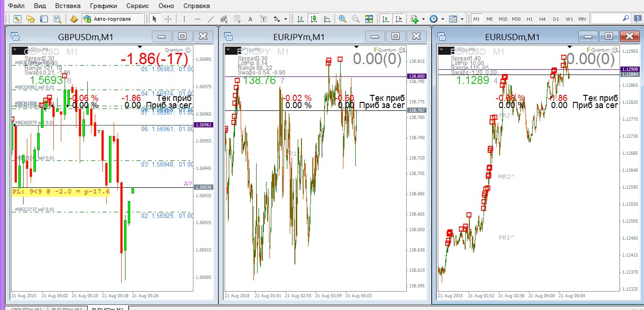Click the EURUSDm,M1 window chart icon
Viewport: 644px width, 310px height.
(x=442, y=37)
